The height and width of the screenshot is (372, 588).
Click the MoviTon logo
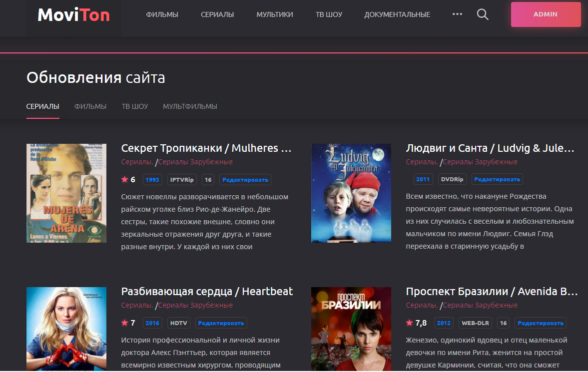[73, 15]
